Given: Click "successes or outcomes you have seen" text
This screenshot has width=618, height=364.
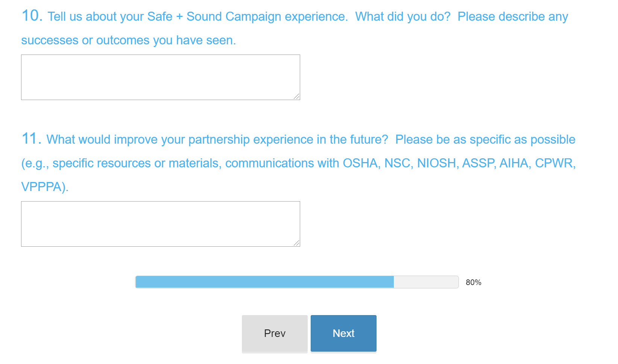Looking at the screenshot, I should tap(128, 40).
